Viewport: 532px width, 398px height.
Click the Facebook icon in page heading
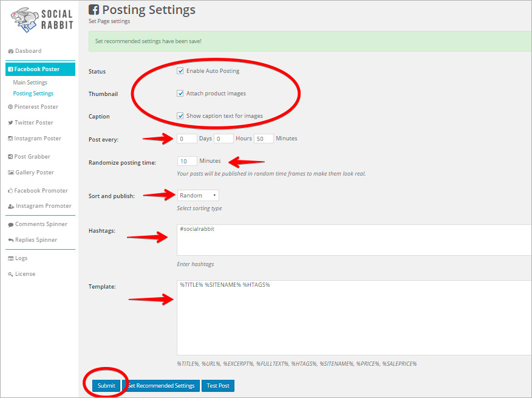pos(94,10)
